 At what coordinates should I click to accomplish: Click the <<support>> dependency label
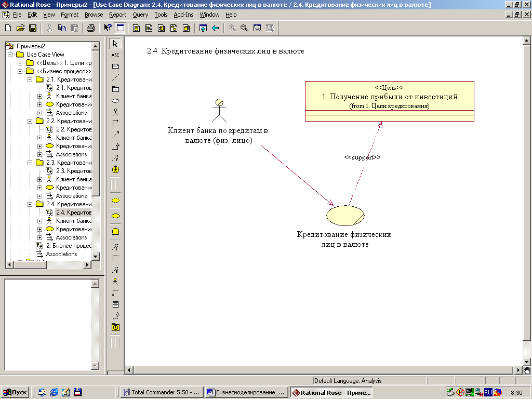coord(362,157)
